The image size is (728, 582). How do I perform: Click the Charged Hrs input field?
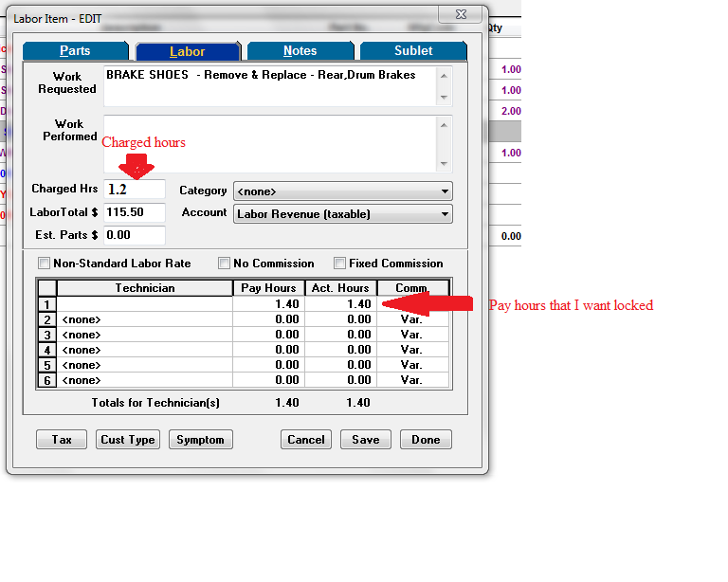click(135, 190)
